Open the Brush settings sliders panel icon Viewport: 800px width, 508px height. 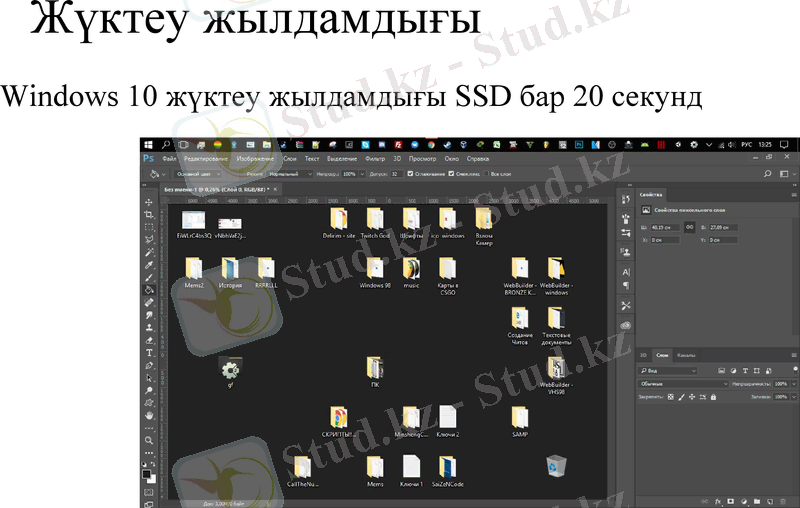[626, 233]
